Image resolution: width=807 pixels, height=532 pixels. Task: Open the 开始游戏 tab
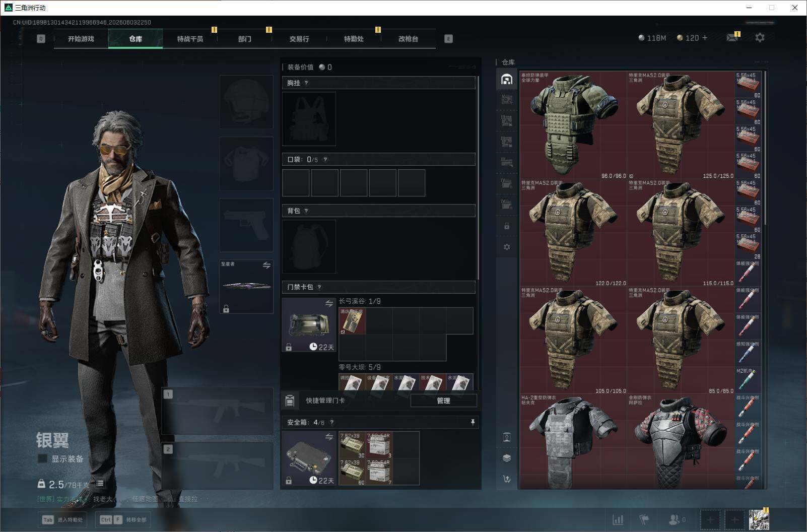pyautogui.click(x=81, y=39)
